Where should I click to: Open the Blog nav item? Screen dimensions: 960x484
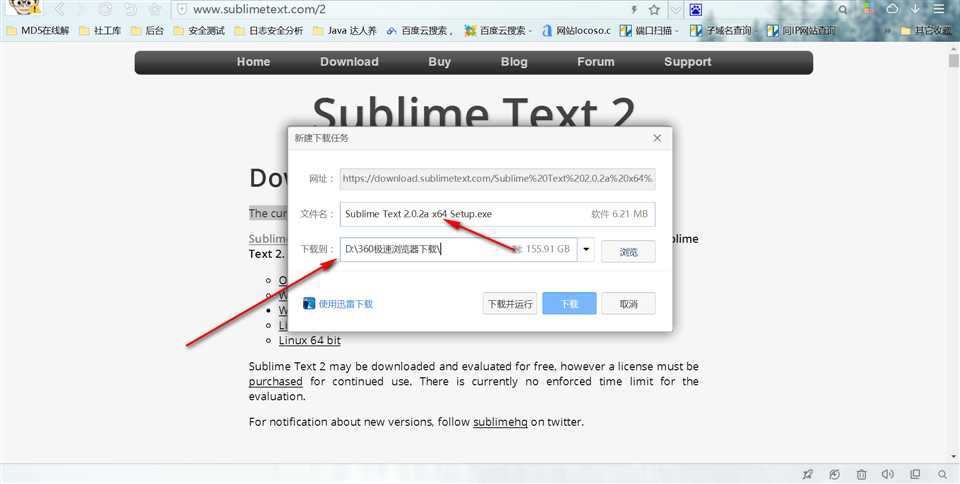coord(514,62)
